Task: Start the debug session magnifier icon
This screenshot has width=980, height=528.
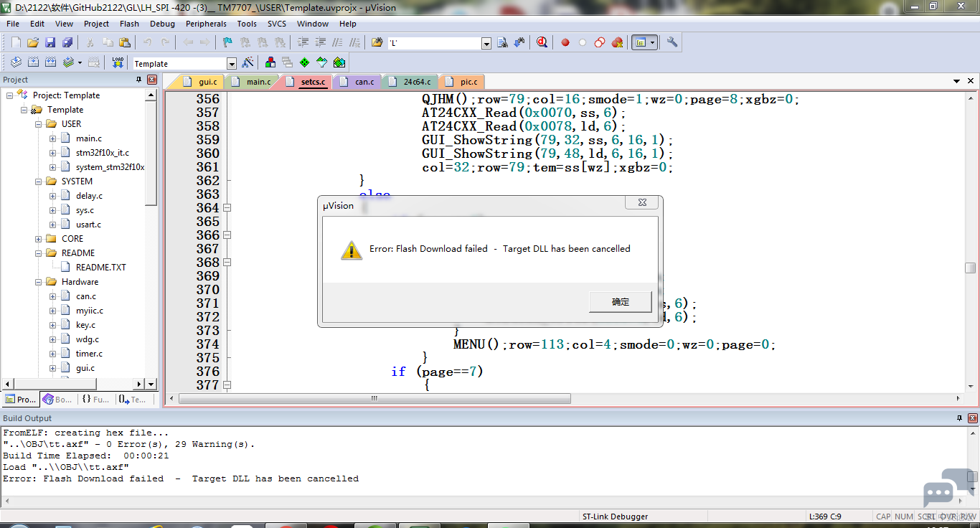Action: click(x=542, y=43)
